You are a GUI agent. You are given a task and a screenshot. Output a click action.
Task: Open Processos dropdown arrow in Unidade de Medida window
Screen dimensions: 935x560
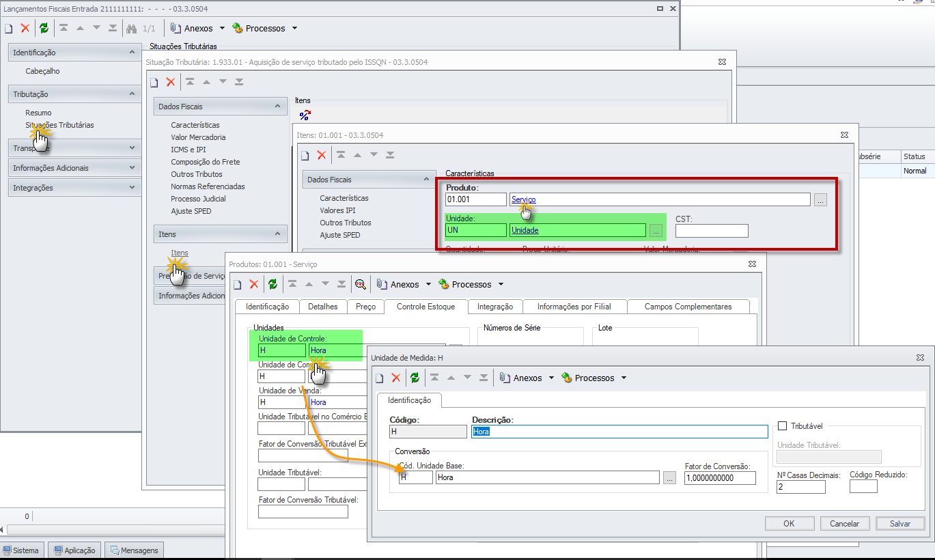(x=624, y=378)
